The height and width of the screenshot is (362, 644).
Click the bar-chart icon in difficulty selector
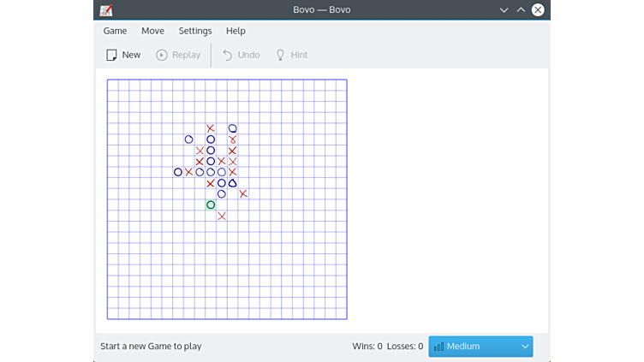click(438, 347)
